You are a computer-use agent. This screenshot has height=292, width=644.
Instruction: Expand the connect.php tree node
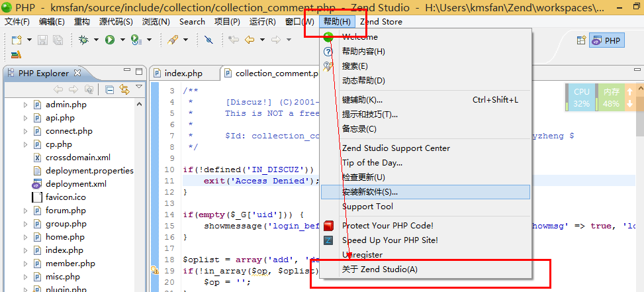point(25,131)
